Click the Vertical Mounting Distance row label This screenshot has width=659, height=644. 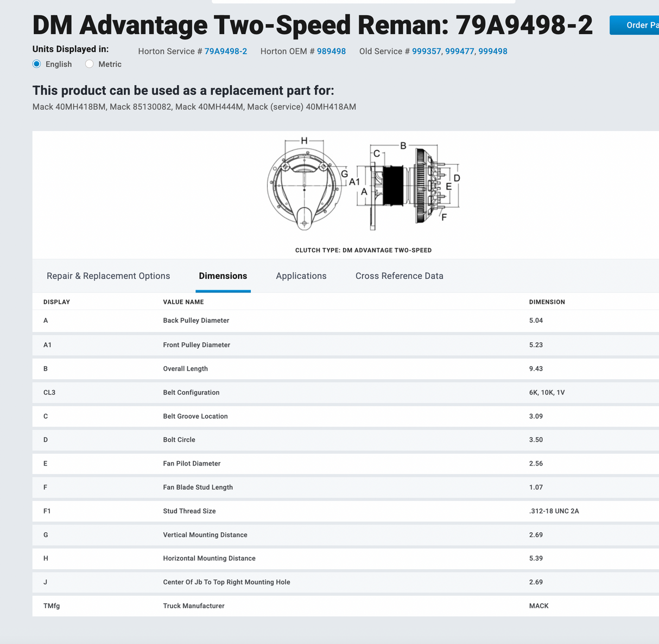205,535
